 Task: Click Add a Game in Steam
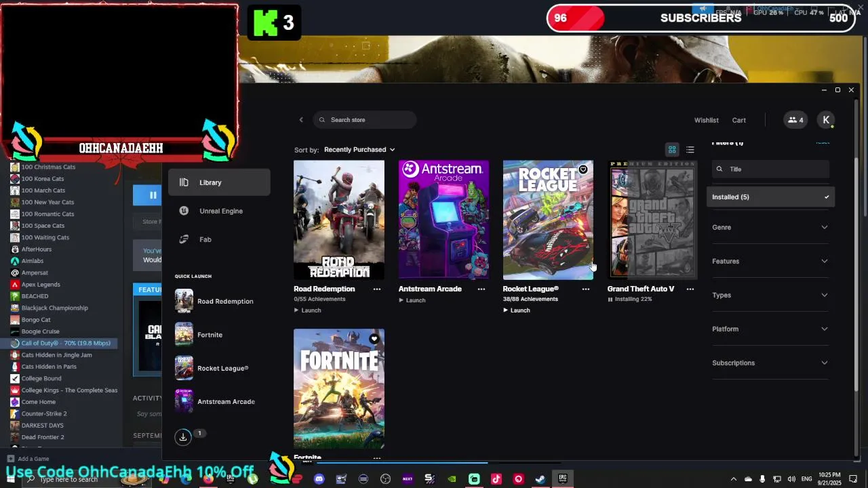coord(28,459)
